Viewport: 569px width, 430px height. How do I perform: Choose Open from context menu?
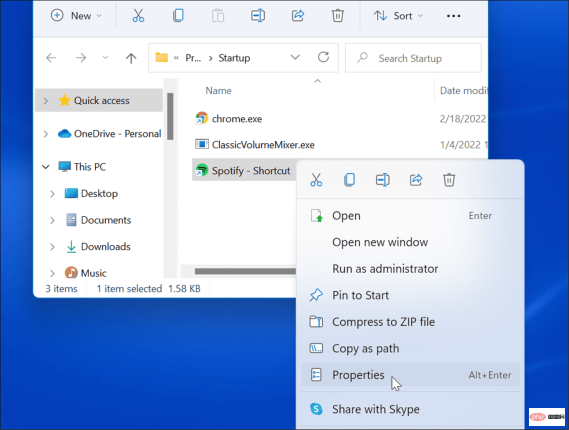410,216
